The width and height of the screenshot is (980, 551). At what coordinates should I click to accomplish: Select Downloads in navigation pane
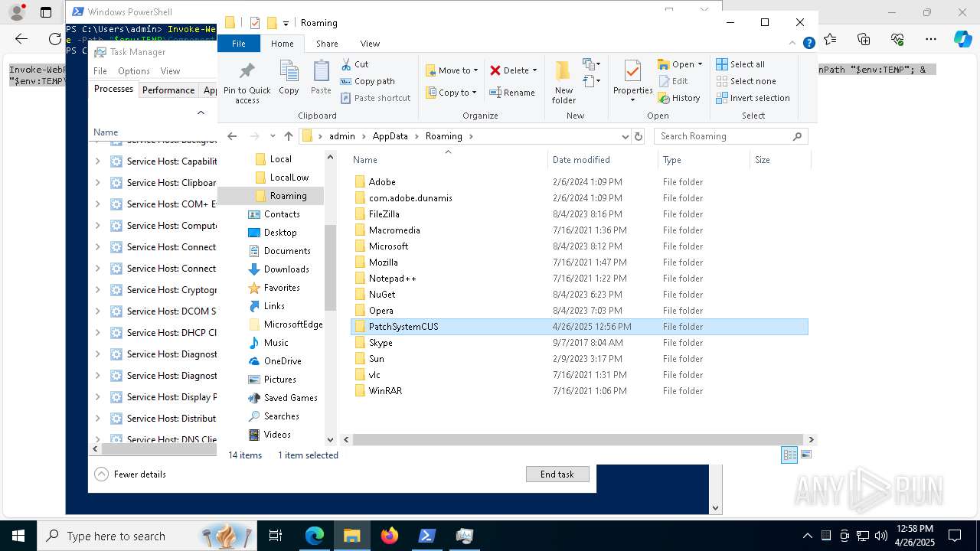coord(286,269)
